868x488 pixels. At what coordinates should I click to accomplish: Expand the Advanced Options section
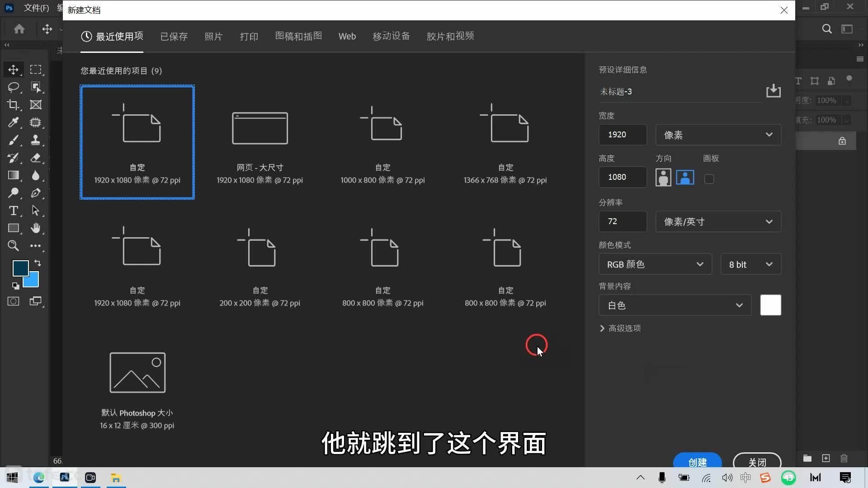click(x=620, y=328)
